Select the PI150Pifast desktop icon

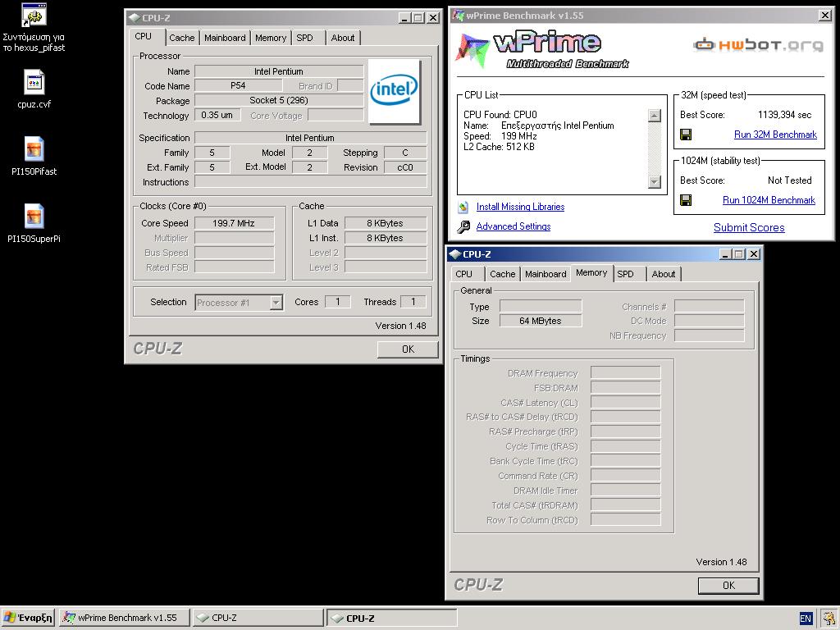[x=34, y=149]
